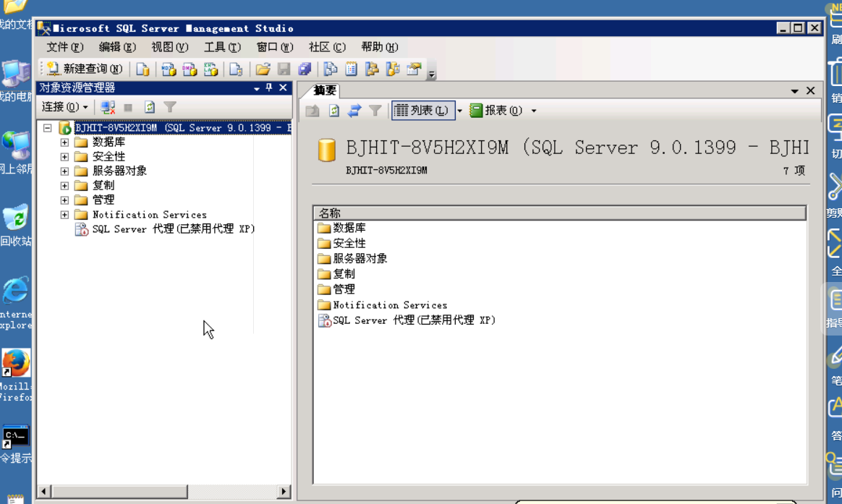This screenshot has width=842, height=504.
Task: Select 数据库 folder in summary list
Action: click(341, 228)
